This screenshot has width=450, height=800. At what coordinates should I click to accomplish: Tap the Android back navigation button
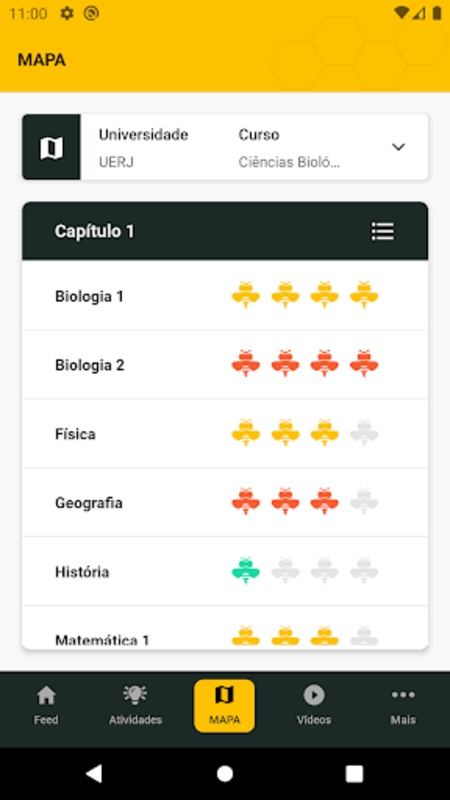coord(94,773)
